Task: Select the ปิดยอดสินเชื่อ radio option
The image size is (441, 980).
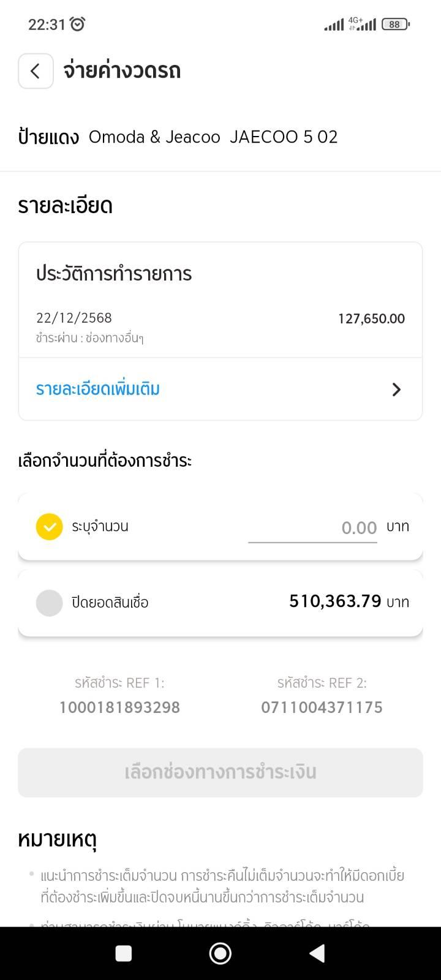Action: pos(50,603)
